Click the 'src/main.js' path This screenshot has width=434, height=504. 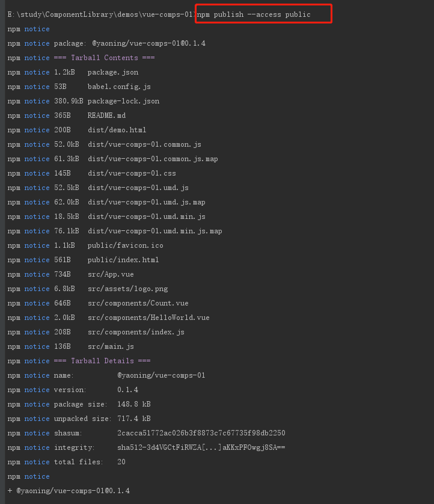pos(111,346)
